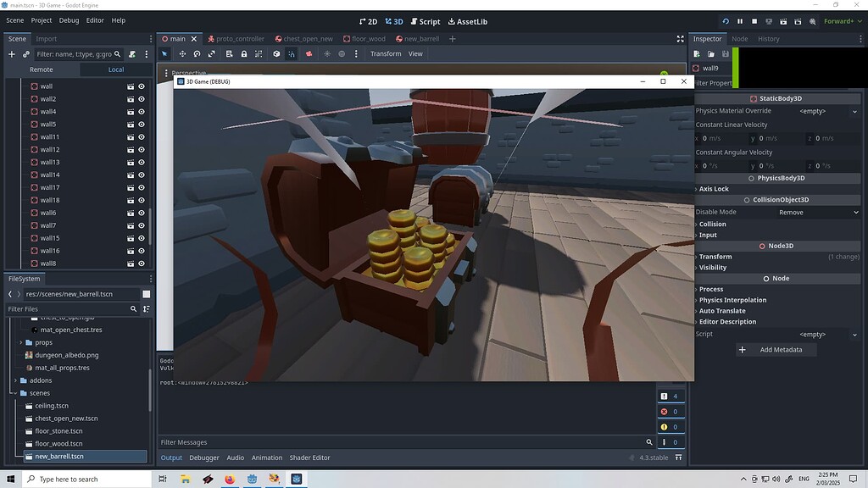Hide the wall15 node using its eye icon

point(142,238)
